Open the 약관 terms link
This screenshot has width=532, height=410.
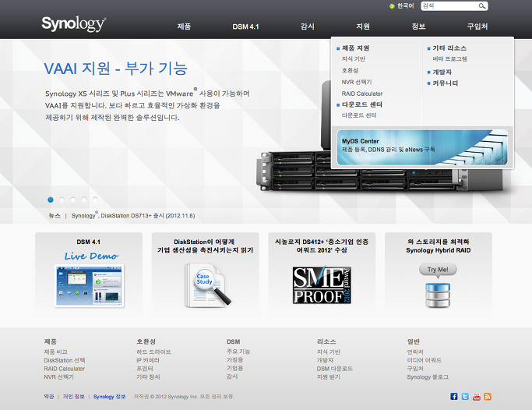(49, 397)
